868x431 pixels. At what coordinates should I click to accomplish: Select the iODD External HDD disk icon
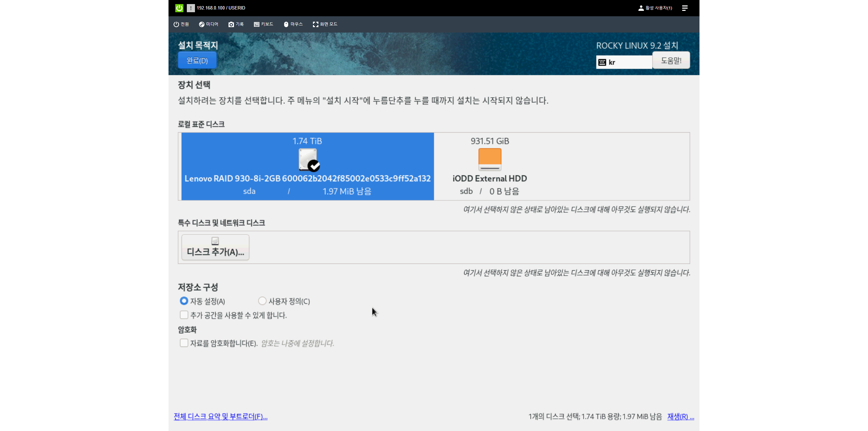point(490,159)
